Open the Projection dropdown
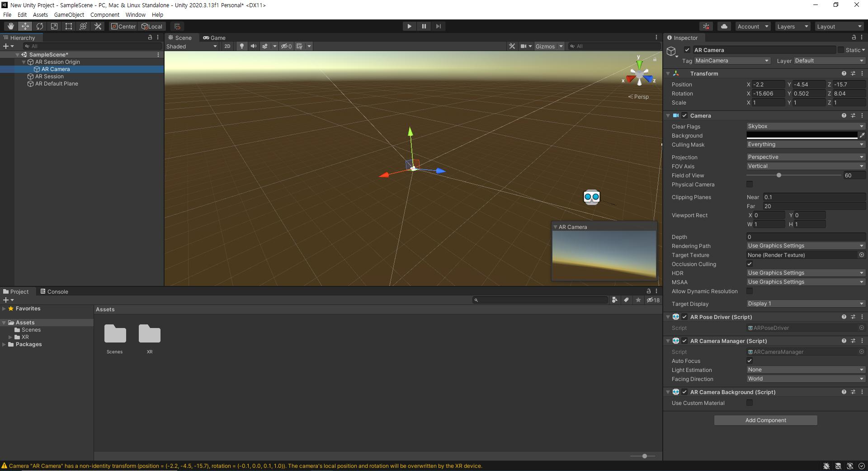 (806, 157)
